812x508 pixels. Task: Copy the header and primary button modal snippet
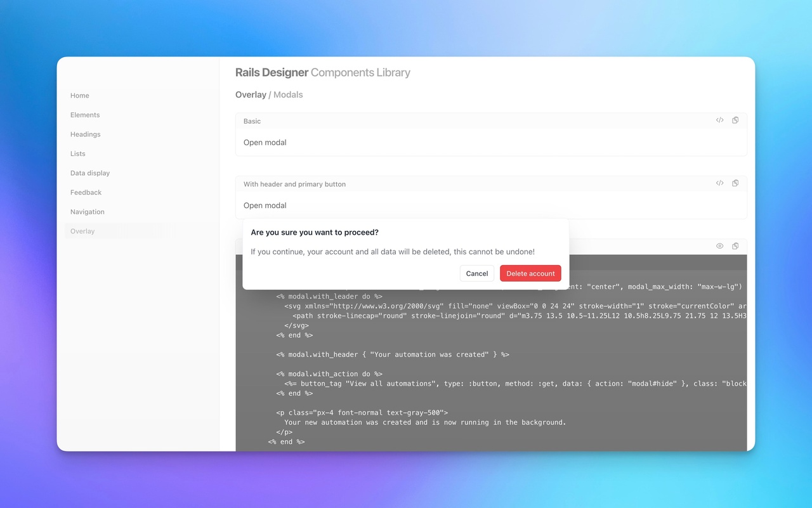tap(735, 183)
